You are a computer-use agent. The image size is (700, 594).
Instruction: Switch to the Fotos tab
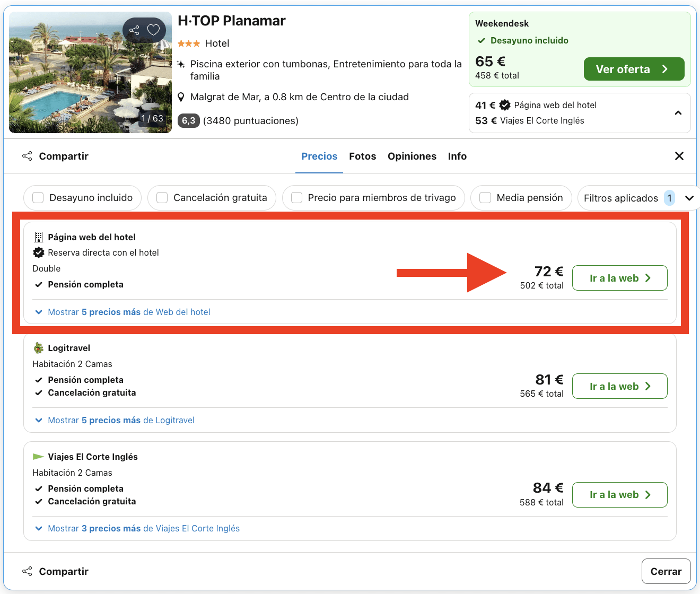coord(362,156)
